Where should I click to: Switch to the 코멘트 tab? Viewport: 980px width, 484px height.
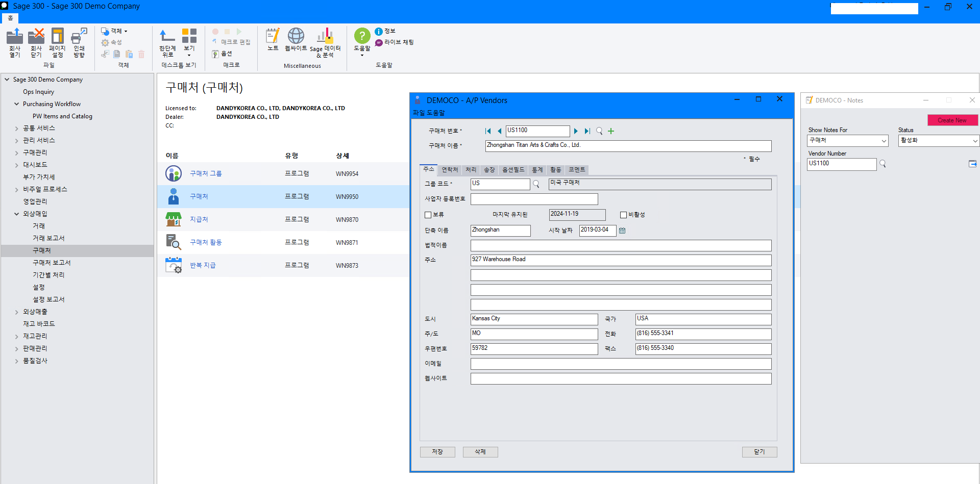click(x=577, y=170)
